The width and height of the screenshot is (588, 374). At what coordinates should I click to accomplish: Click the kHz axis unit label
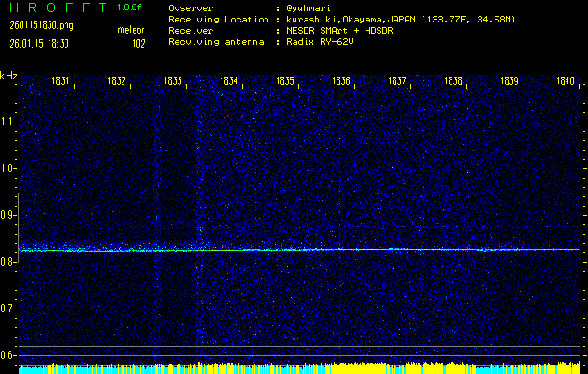8,75
